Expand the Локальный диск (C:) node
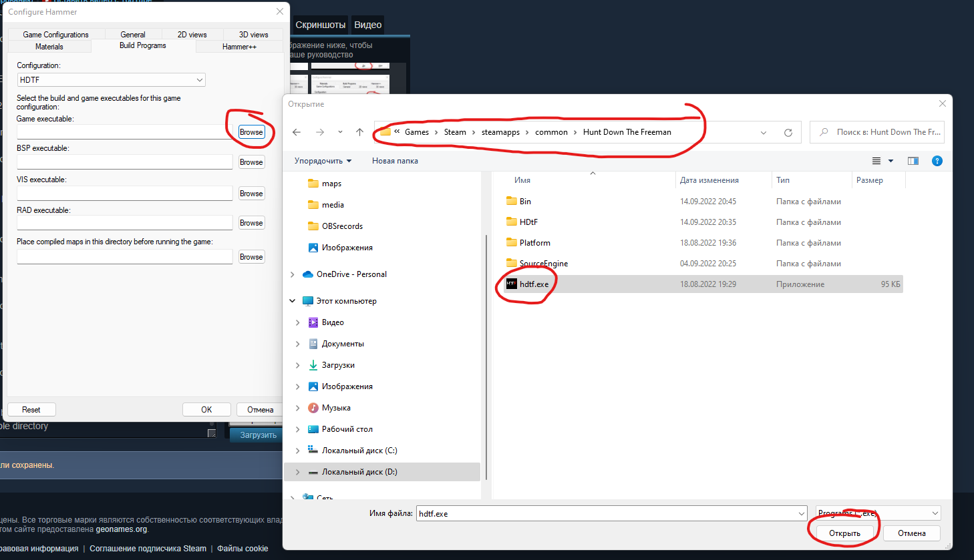 click(297, 451)
